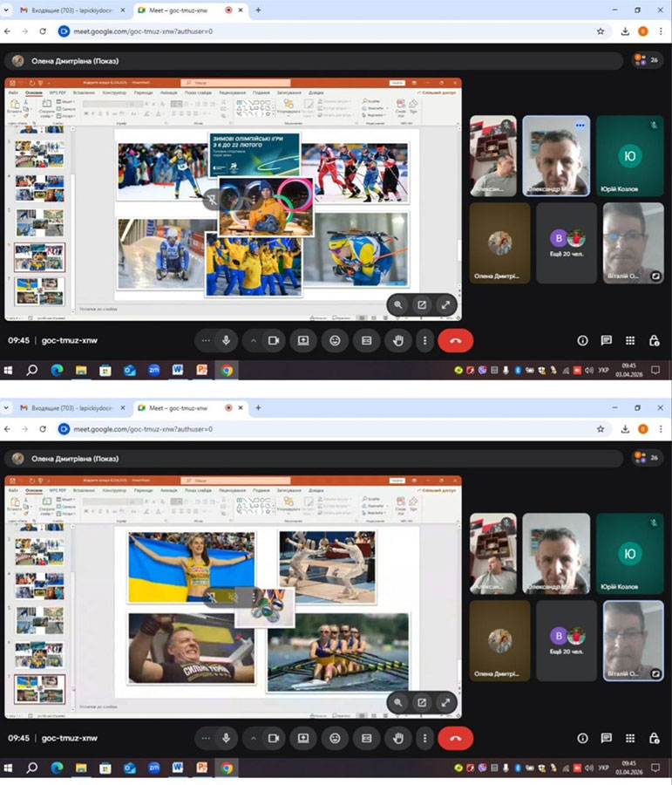Expand audio/video device chevron in rowing slide window
Screen dimensions: 672x785
coord(253,738)
